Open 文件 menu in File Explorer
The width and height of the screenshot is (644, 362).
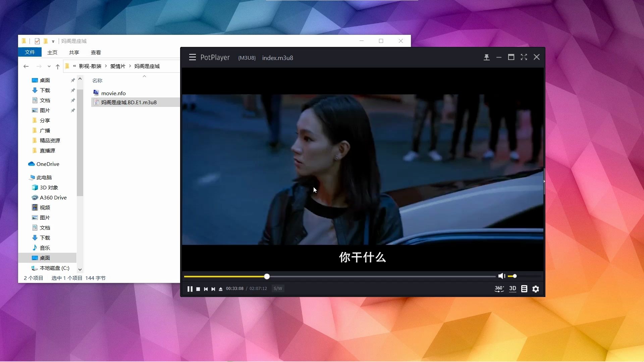(30, 53)
